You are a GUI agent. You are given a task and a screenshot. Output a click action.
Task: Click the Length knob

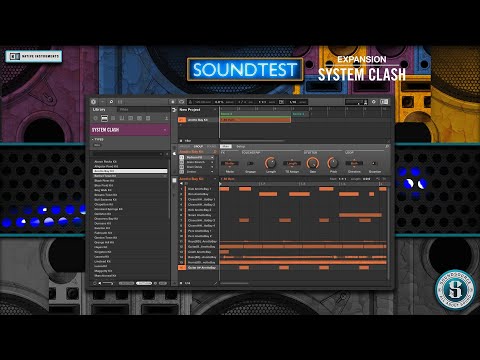(270, 163)
